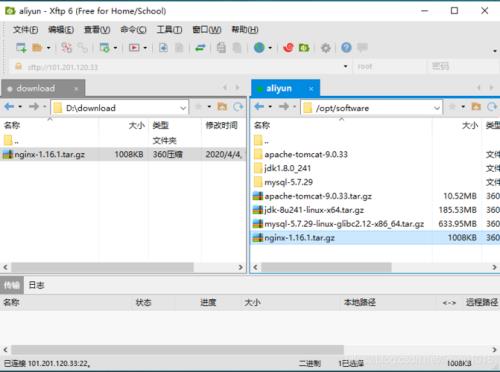Click the green synchronize arrows icon
The height and width of the screenshot is (372, 500).
click(200, 48)
